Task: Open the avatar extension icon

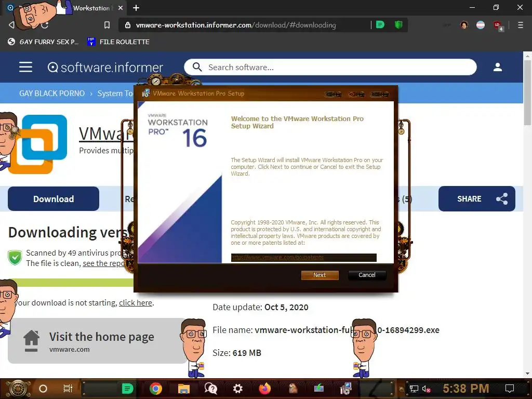Action: click(464, 25)
